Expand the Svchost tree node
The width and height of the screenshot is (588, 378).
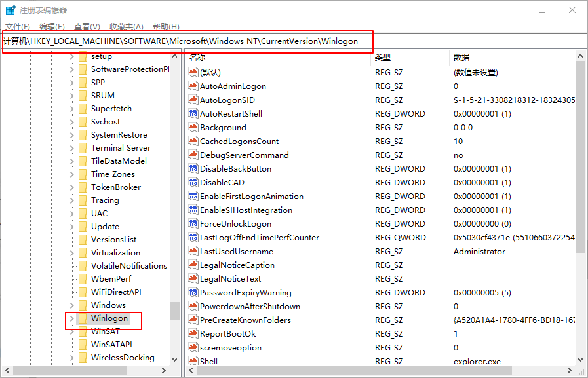(71, 122)
